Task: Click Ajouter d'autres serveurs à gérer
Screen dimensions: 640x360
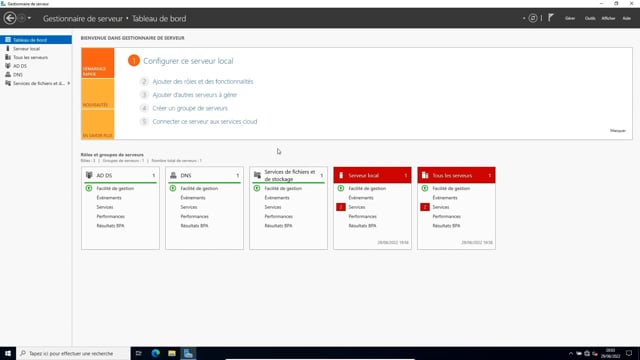Action: click(195, 95)
